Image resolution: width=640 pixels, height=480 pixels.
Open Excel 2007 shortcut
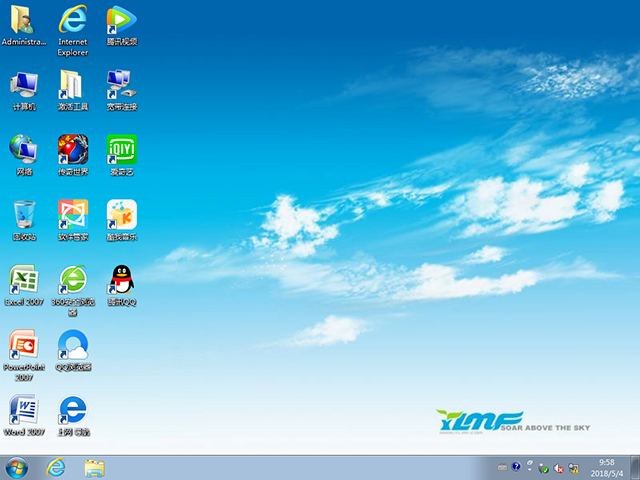point(23,280)
